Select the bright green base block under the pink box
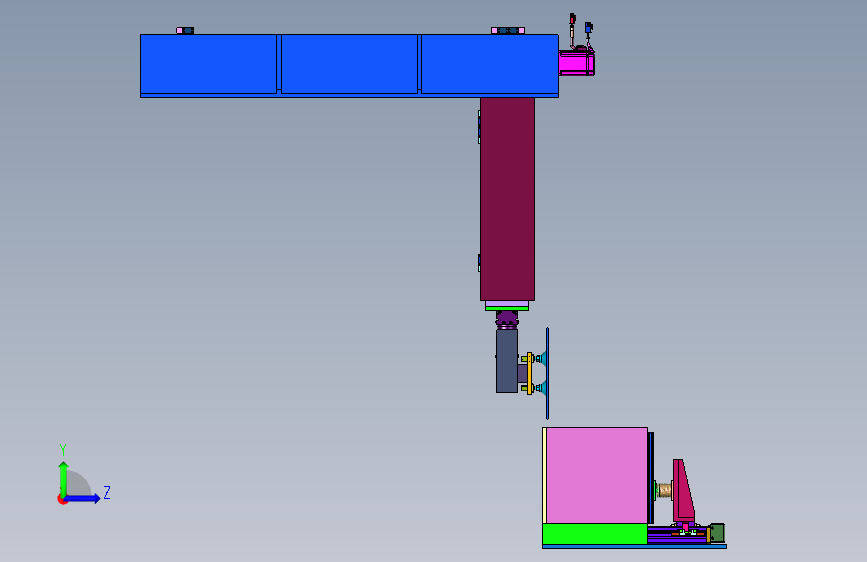Image resolution: width=867 pixels, height=562 pixels. [595, 534]
